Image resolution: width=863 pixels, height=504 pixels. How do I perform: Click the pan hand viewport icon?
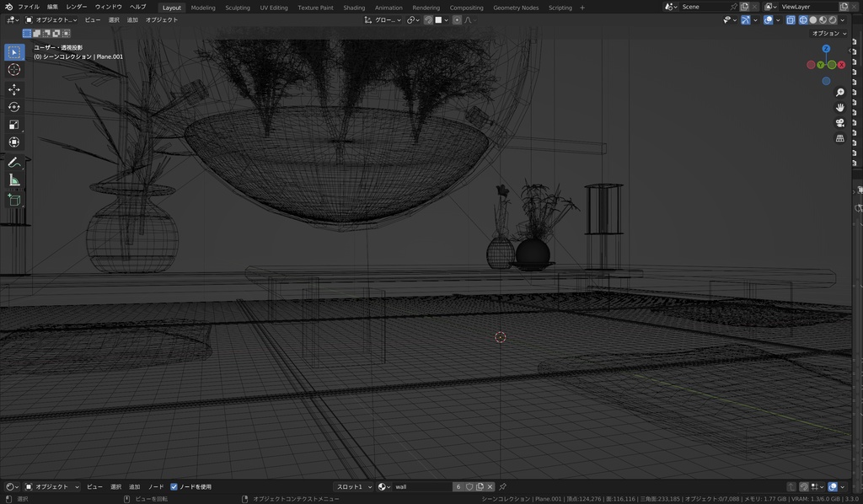[x=840, y=107]
